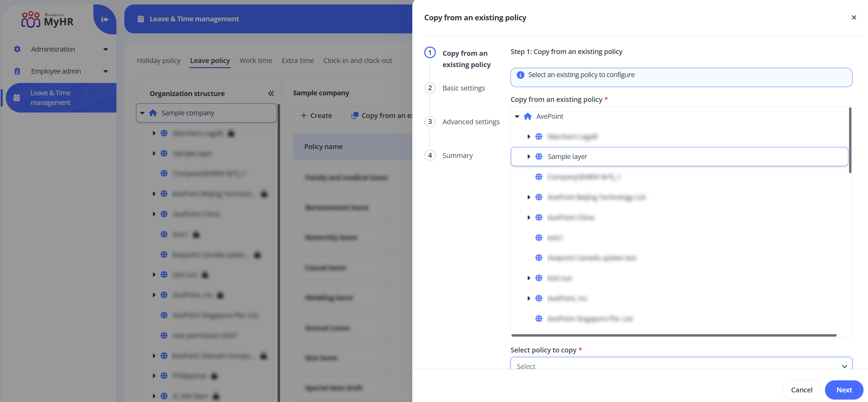The height and width of the screenshot is (402, 868).
Task: Click the Cancel button
Action: (x=802, y=390)
